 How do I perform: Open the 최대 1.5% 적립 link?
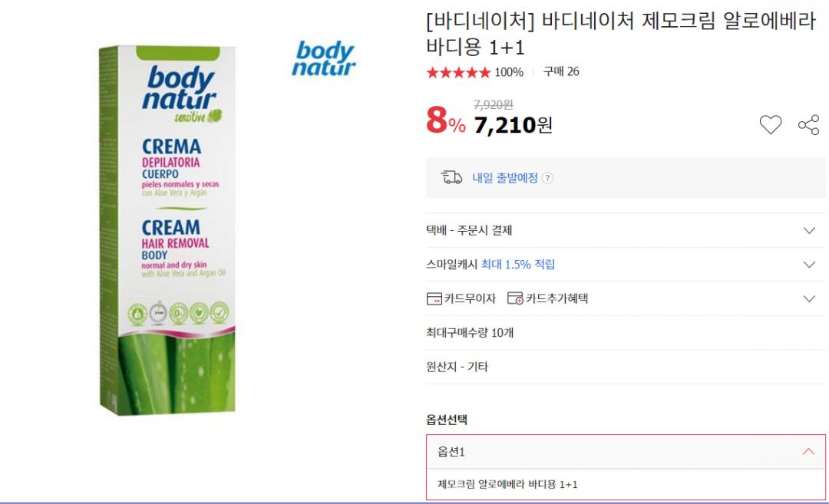coord(517,265)
